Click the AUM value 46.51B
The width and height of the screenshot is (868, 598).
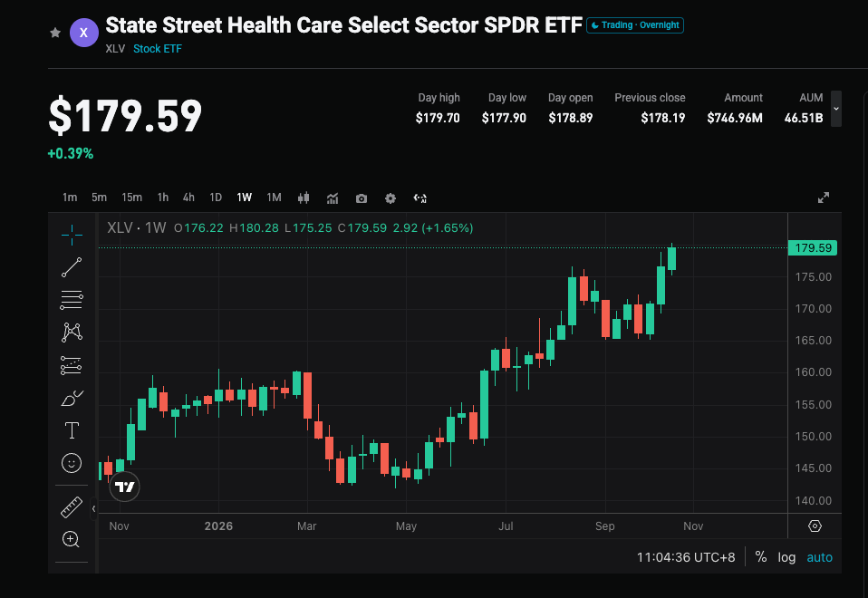click(804, 118)
